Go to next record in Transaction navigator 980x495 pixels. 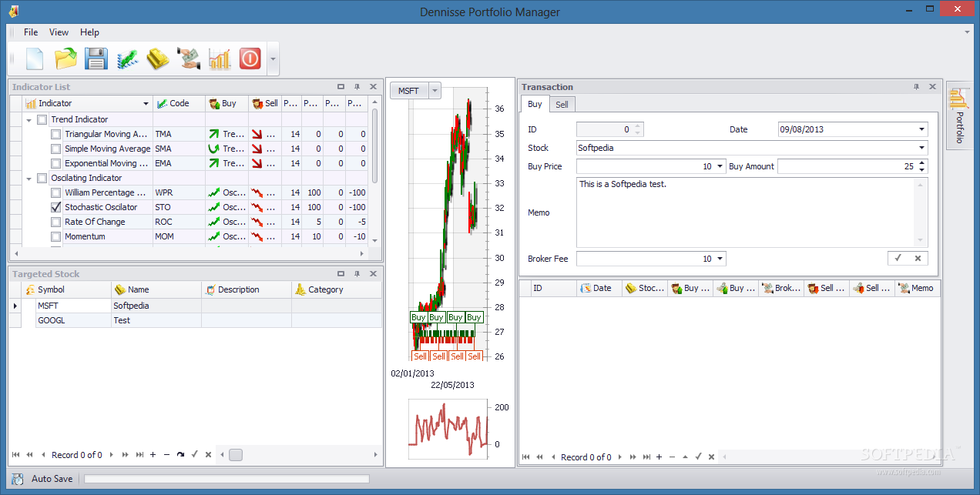click(619, 457)
